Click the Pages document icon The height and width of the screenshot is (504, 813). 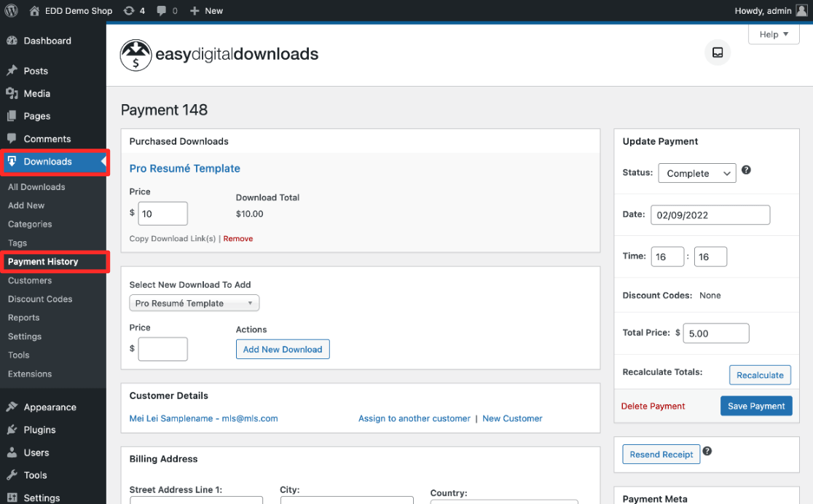click(12, 116)
